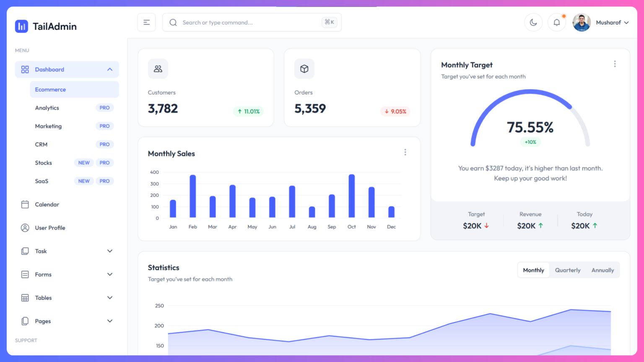Select the Annually statistics tab
The height and width of the screenshot is (362, 644).
tap(602, 270)
